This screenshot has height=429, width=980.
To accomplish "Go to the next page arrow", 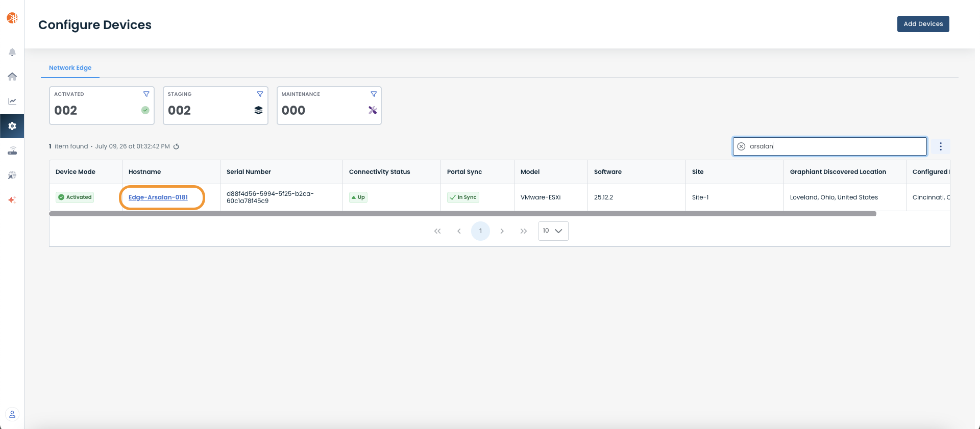I will click(x=502, y=231).
